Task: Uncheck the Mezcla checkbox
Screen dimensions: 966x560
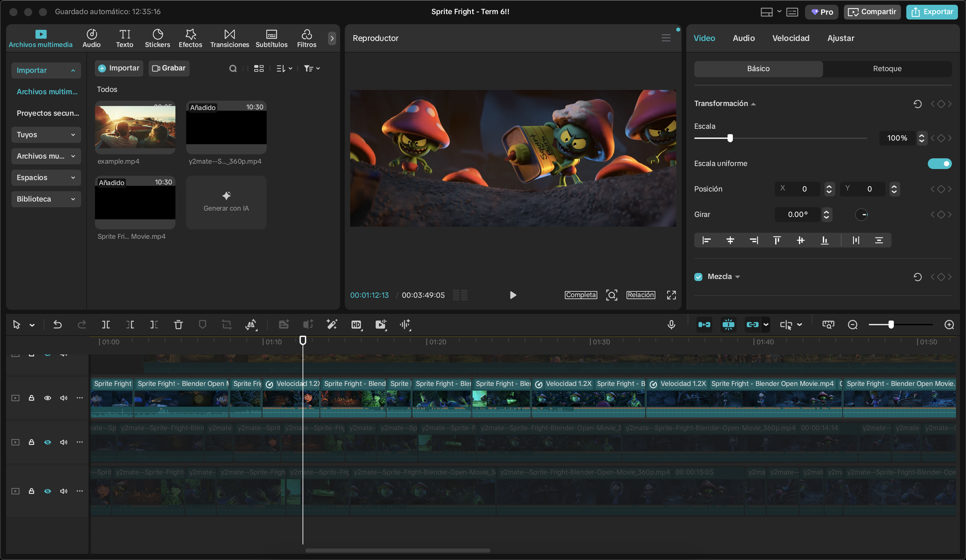Action: coord(698,277)
